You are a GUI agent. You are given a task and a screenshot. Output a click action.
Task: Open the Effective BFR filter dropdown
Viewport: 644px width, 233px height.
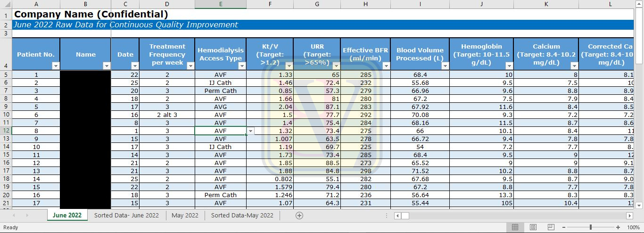click(x=386, y=66)
